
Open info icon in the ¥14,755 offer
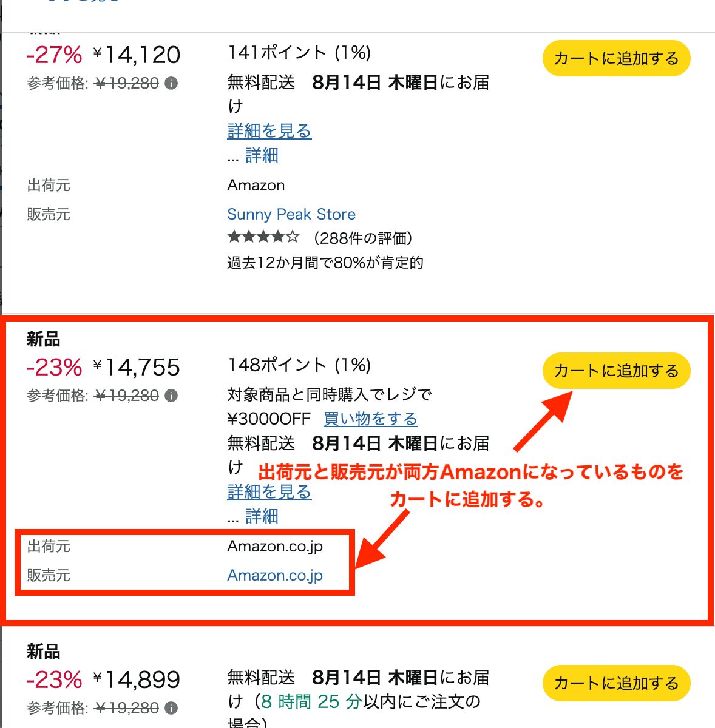coord(172,396)
